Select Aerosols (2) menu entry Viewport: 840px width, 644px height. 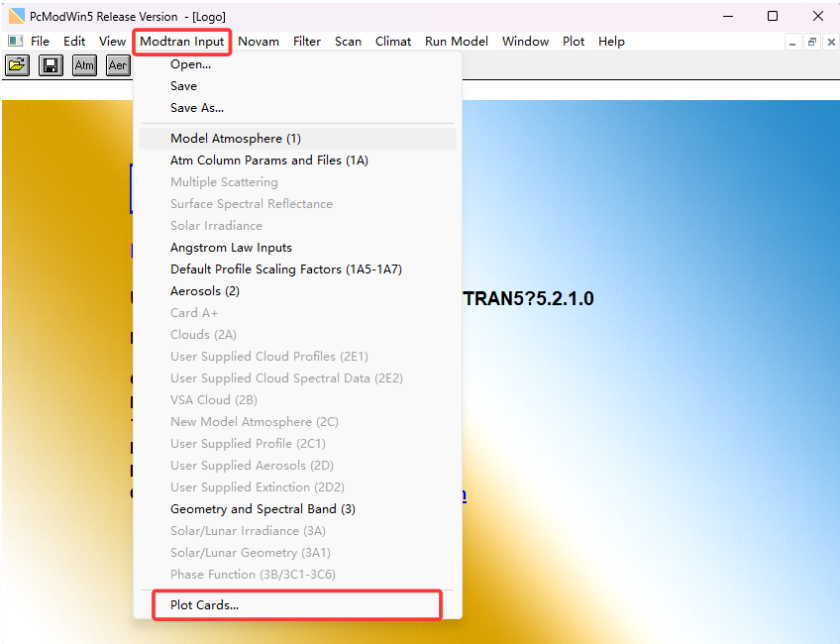pos(297,291)
